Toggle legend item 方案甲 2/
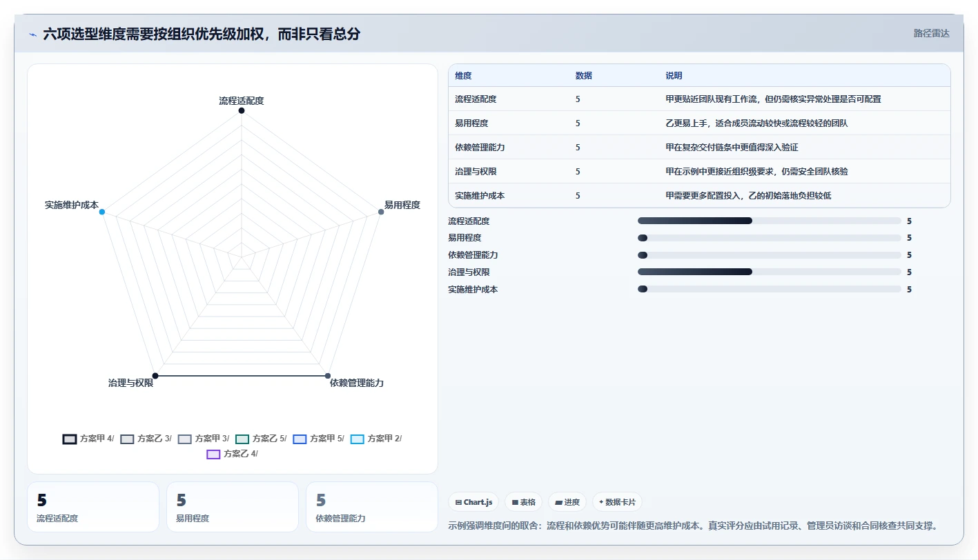The width and height of the screenshot is (978, 560). tap(375, 439)
